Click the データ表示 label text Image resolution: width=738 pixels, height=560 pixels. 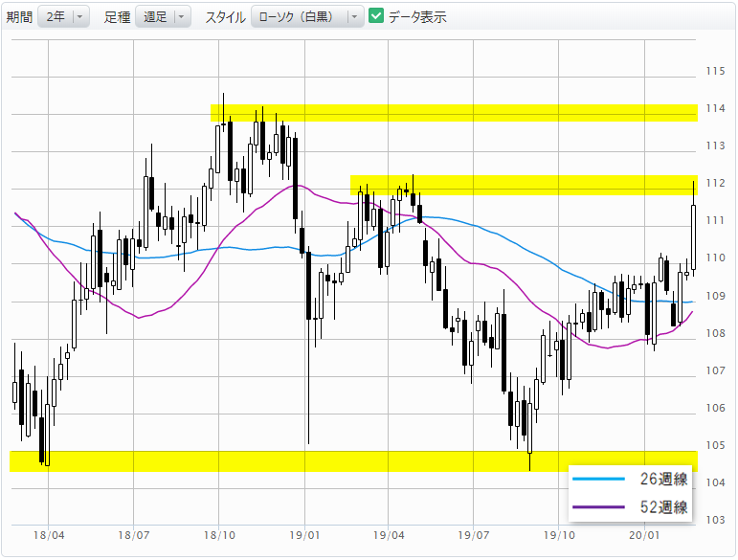[417, 17]
